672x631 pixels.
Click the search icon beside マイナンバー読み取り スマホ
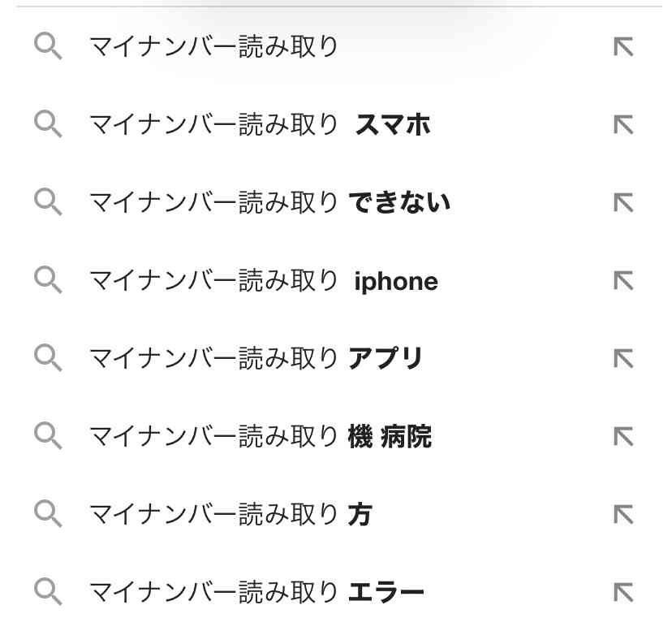[x=49, y=125]
